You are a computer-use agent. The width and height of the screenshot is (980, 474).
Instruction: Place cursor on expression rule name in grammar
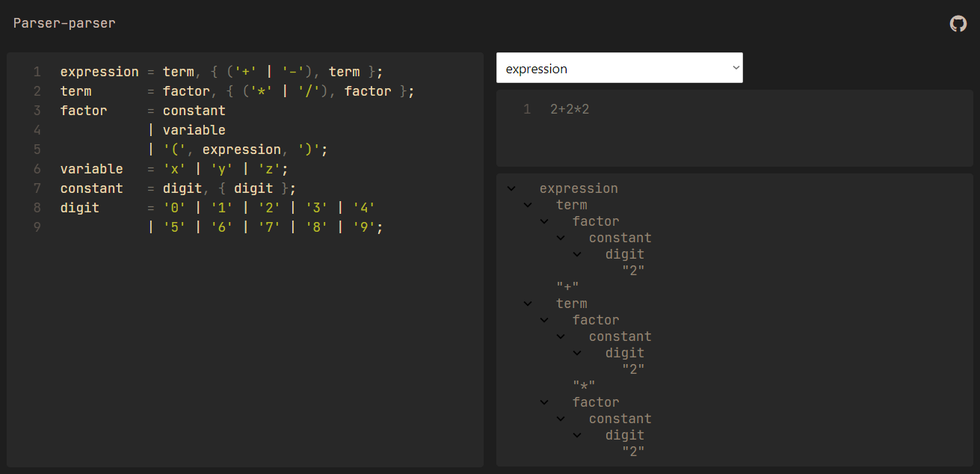[x=99, y=72]
